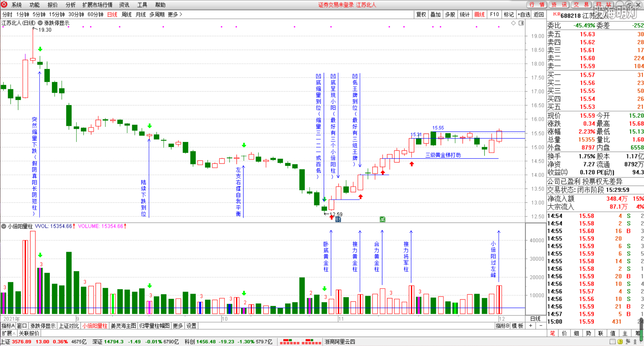Expand the 涨跌停显示 main indicator dropdown
Screen dimensions: 644x346
coord(40,23)
